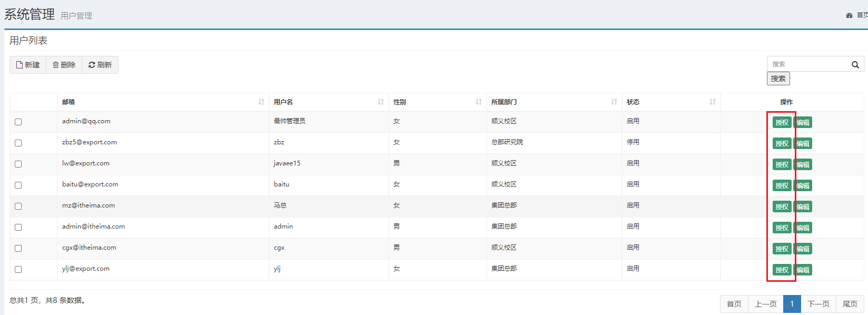The image size is (868, 315).
Task: Click the username ylj
Action: coord(277,269)
